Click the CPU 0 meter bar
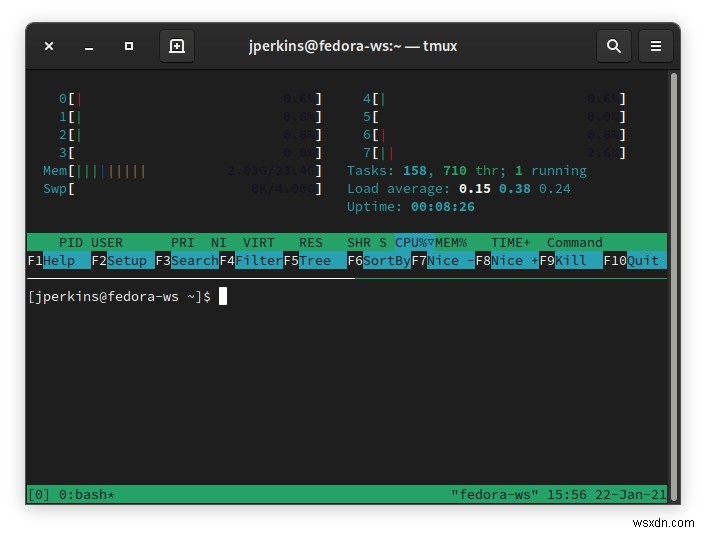Viewport: 706px width, 533px height. [190, 99]
